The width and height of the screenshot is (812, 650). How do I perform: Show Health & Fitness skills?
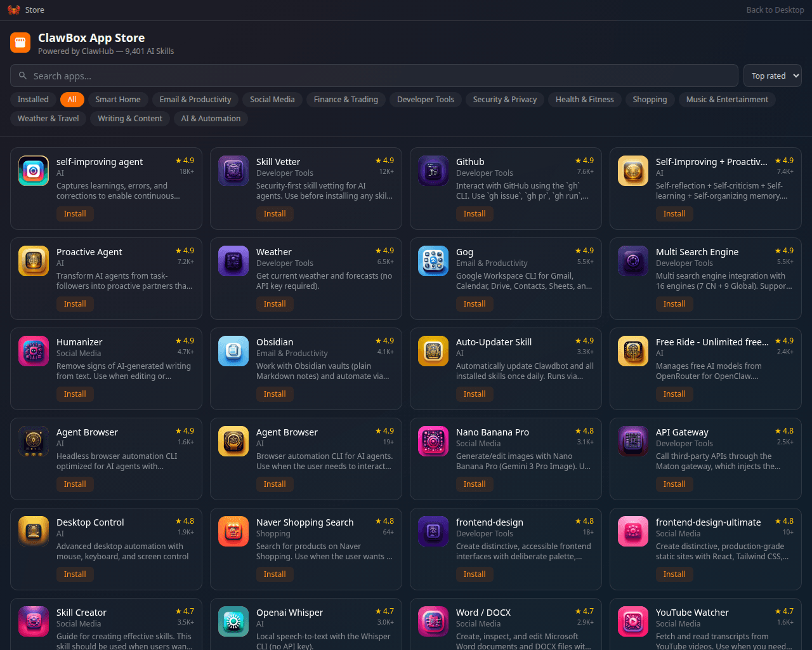click(585, 100)
